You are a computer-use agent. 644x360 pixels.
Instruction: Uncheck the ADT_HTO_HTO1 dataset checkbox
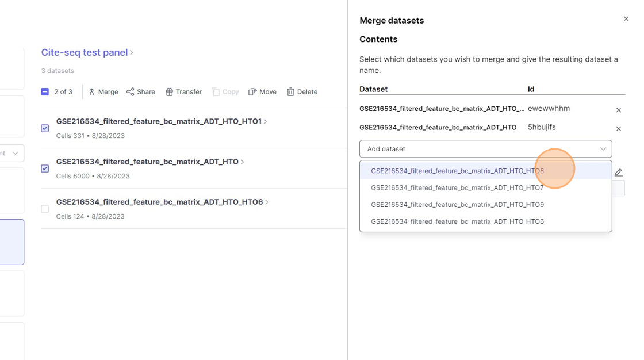45,128
